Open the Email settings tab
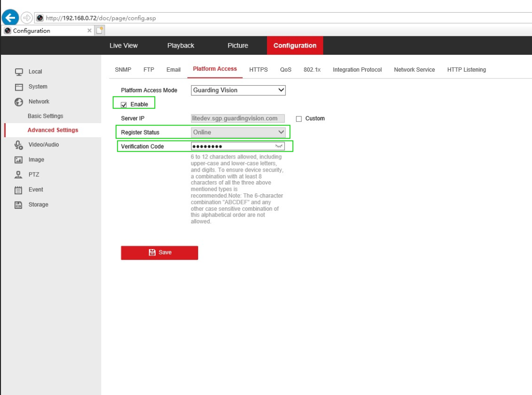 [173, 70]
